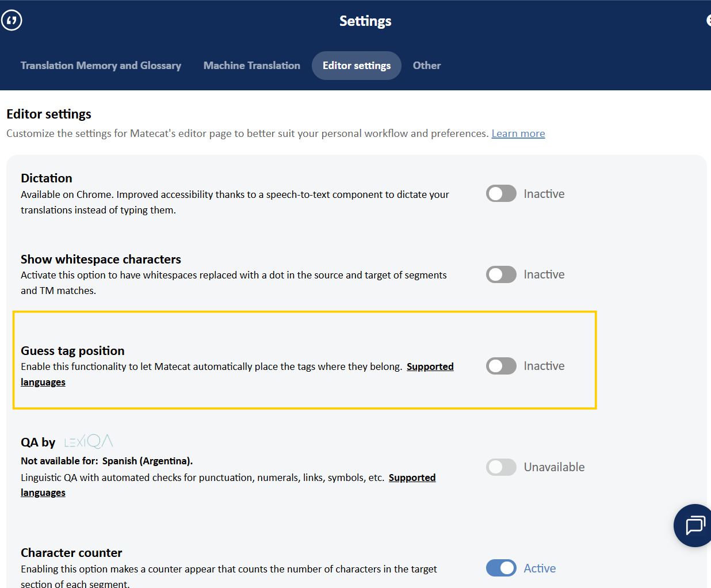Go to the Other tab
Viewport: 711px width, 588px height.
pos(426,66)
